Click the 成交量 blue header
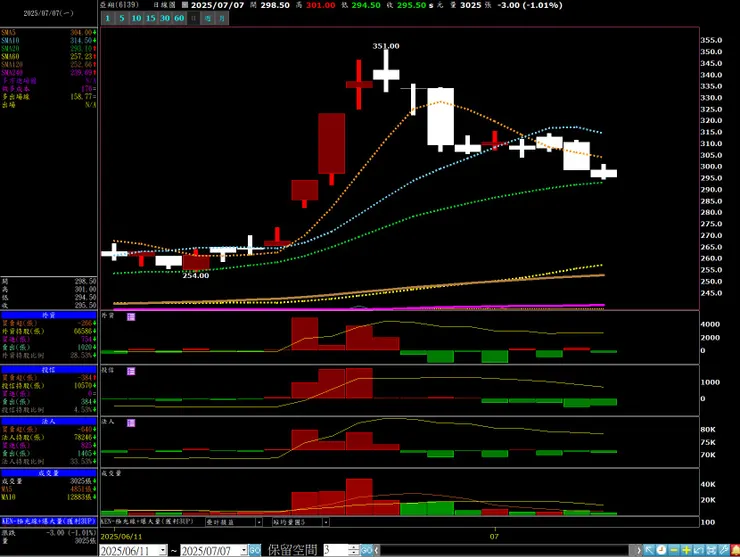The width and height of the screenshot is (740, 557). [x=49, y=473]
